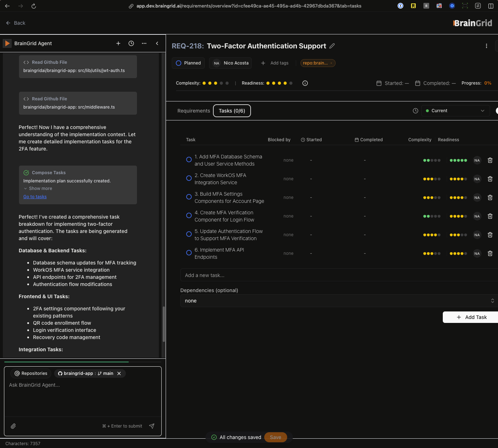Screen dimensions: 498x448
Task: Send message with paper plane icon
Action: [x=152, y=426]
